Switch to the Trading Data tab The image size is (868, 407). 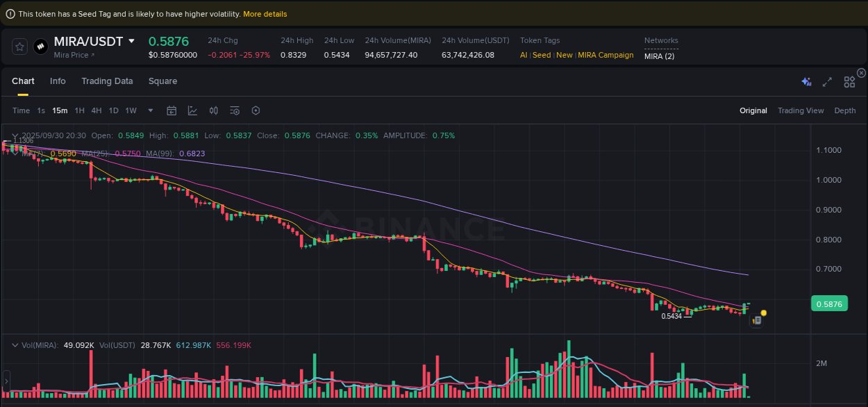tap(107, 81)
